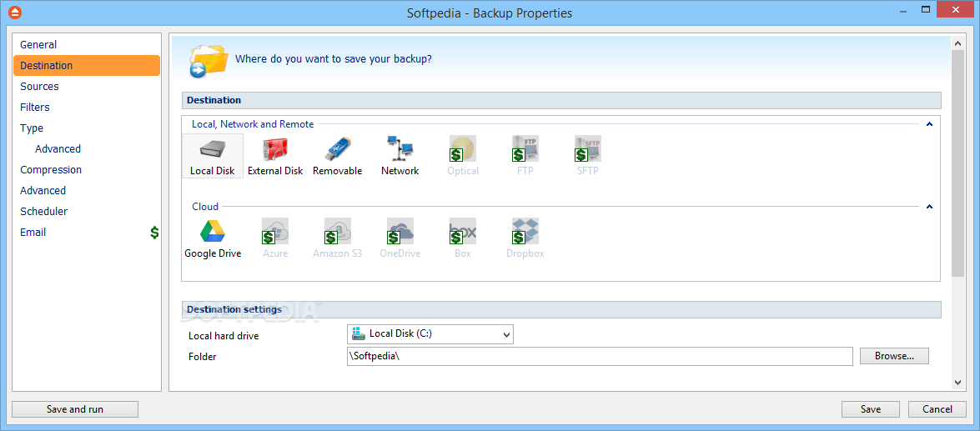Screen dimensions: 980x431
Task: Switch to the Sources page
Action: point(87,86)
